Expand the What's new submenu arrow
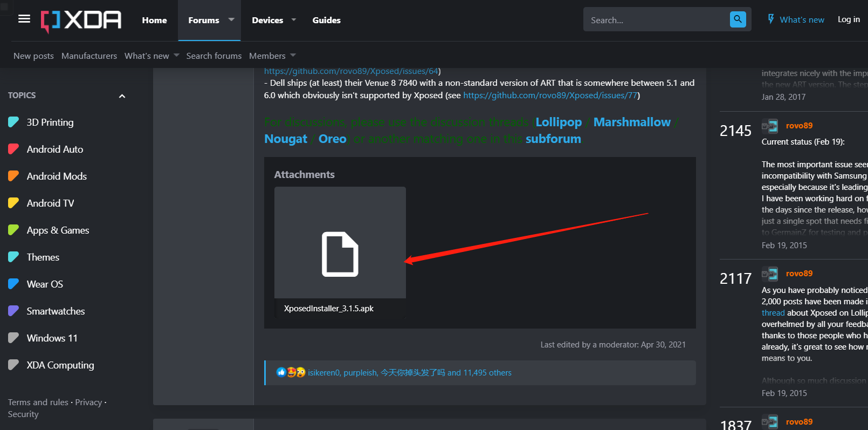Image resolution: width=868 pixels, height=430 pixels. pos(176,56)
